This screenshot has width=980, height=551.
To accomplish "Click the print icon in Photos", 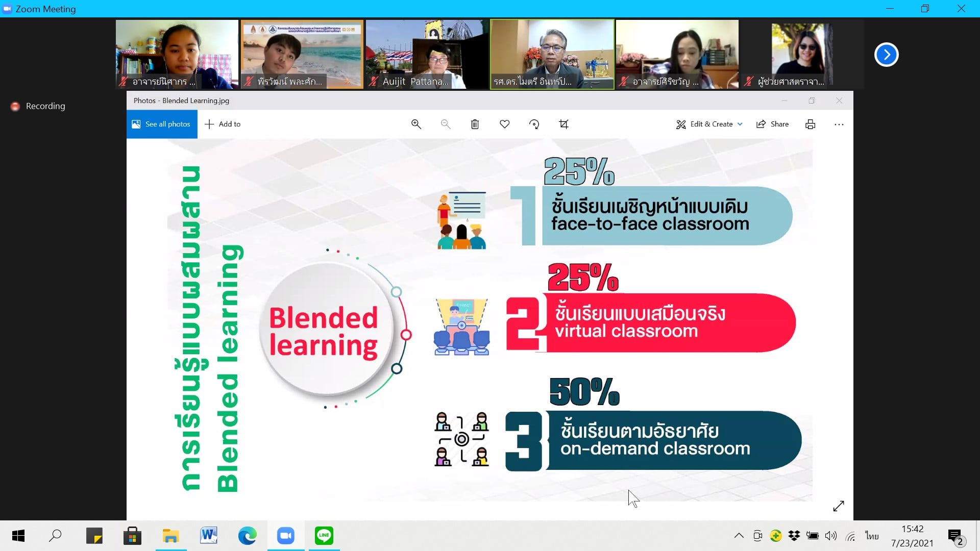I will [x=810, y=124].
